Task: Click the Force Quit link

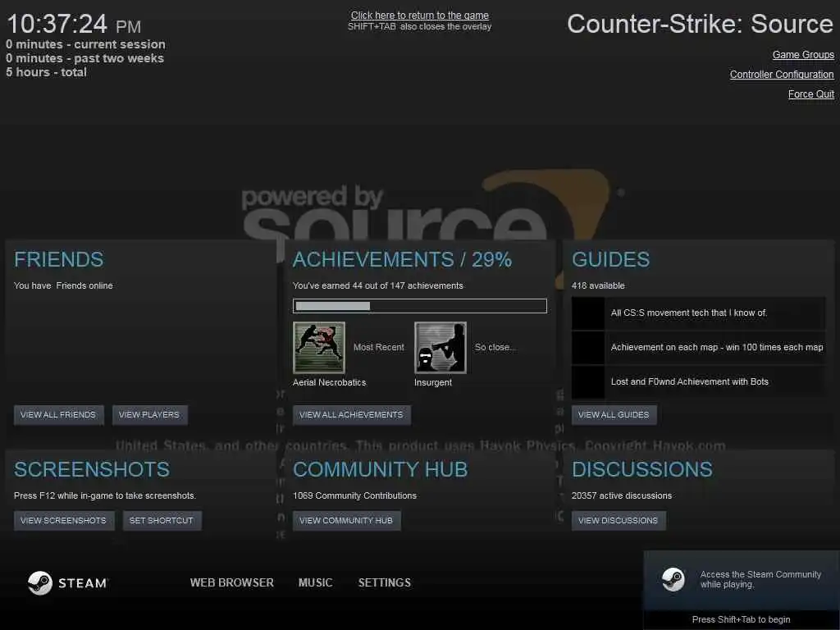Action: (811, 94)
